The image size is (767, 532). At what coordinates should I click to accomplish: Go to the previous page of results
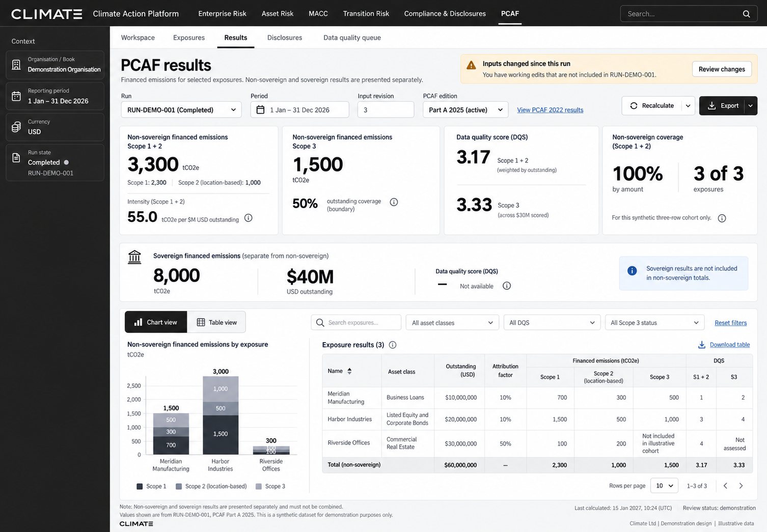pyautogui.click(x=725, y=486)
